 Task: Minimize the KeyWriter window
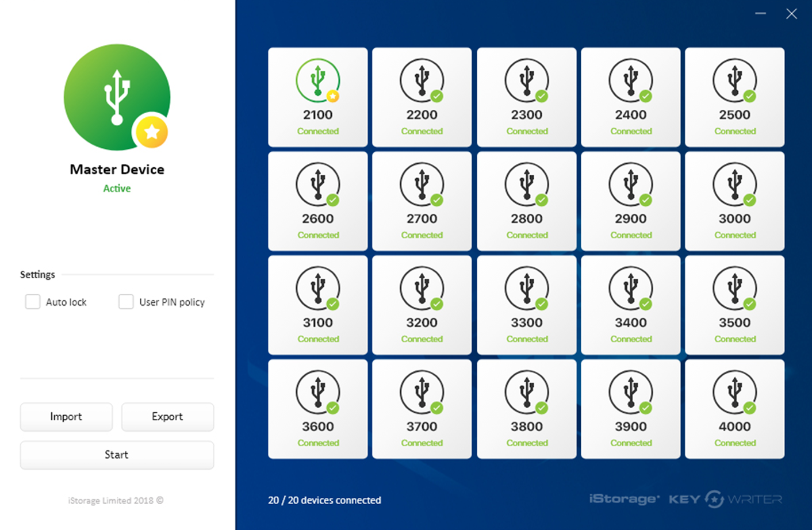pyautogui.click(x=760, y=13)
